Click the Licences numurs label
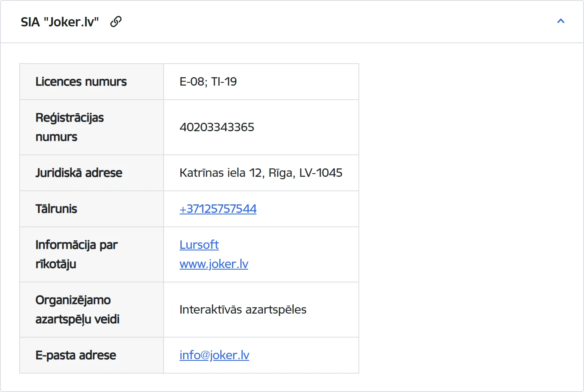 click(x=81, y=82)
